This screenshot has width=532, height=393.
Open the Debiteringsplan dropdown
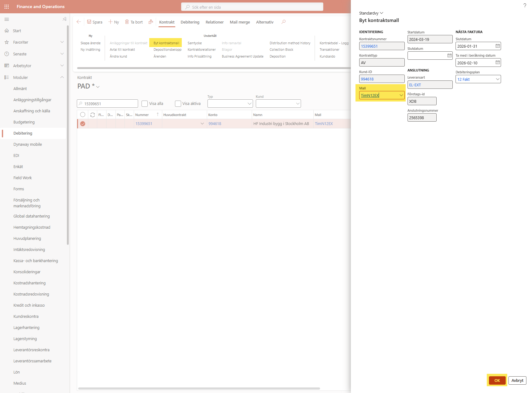[x=497, y=79]
